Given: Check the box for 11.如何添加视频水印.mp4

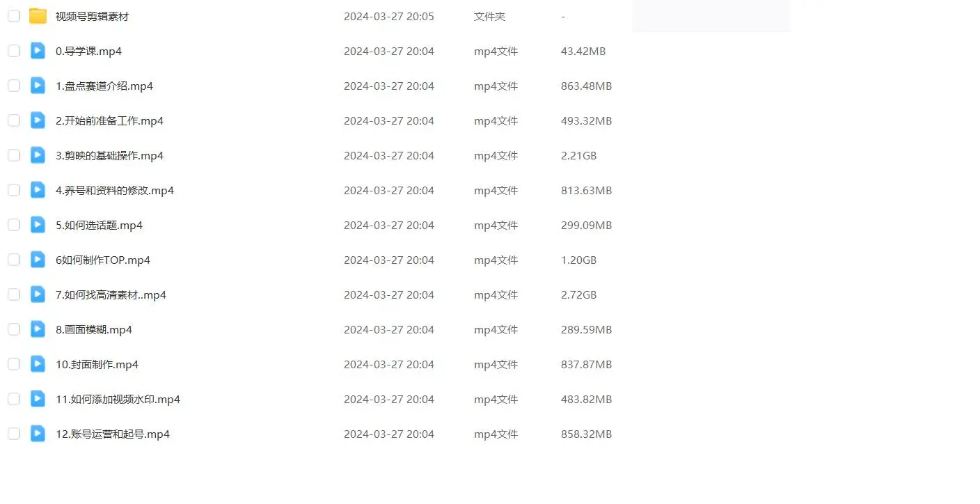Looking at the screenshot, I should (14, 399).
